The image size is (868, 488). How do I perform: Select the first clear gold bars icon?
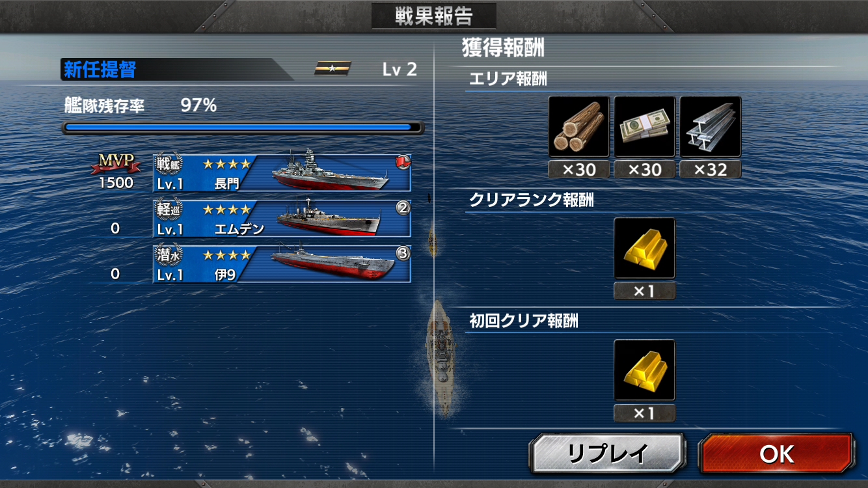(x=645, y=370)
